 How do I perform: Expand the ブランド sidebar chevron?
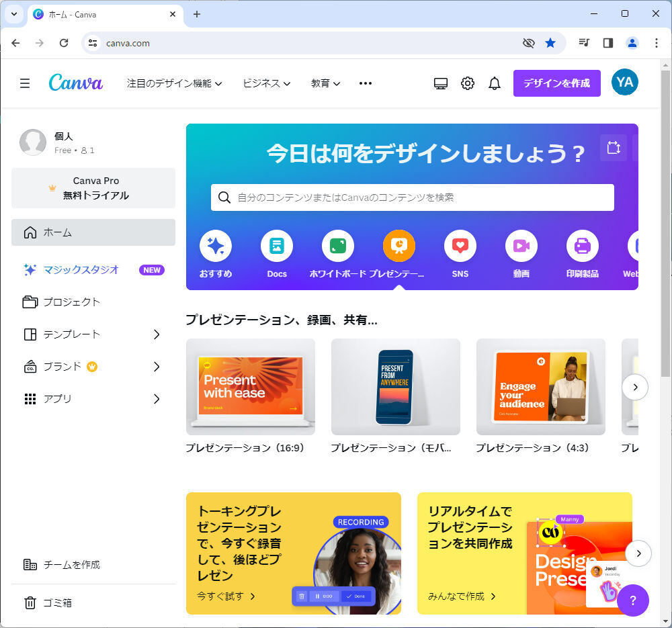click(x=157, y=367)
